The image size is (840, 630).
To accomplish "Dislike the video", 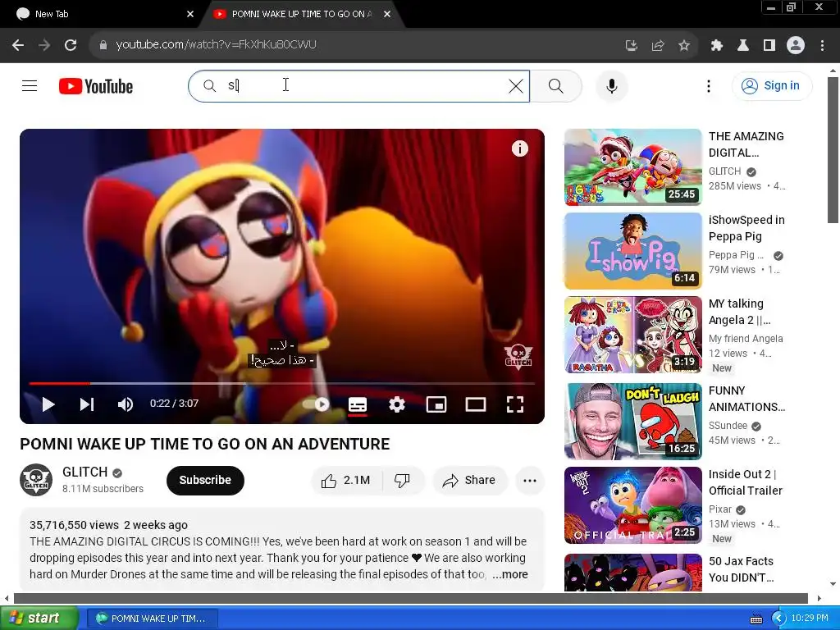I will coord(402,480).
